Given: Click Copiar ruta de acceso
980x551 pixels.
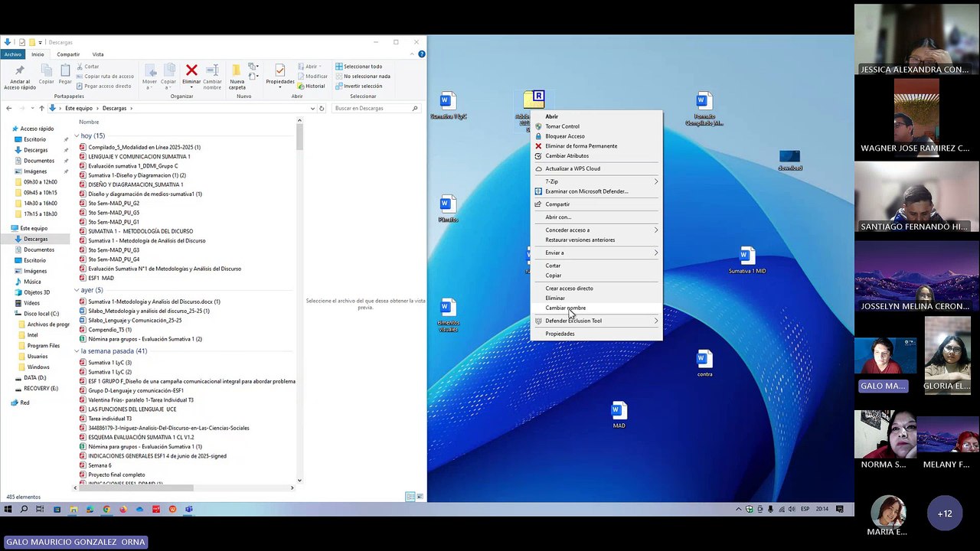Looking at the screenshot, I should point(105,76).
